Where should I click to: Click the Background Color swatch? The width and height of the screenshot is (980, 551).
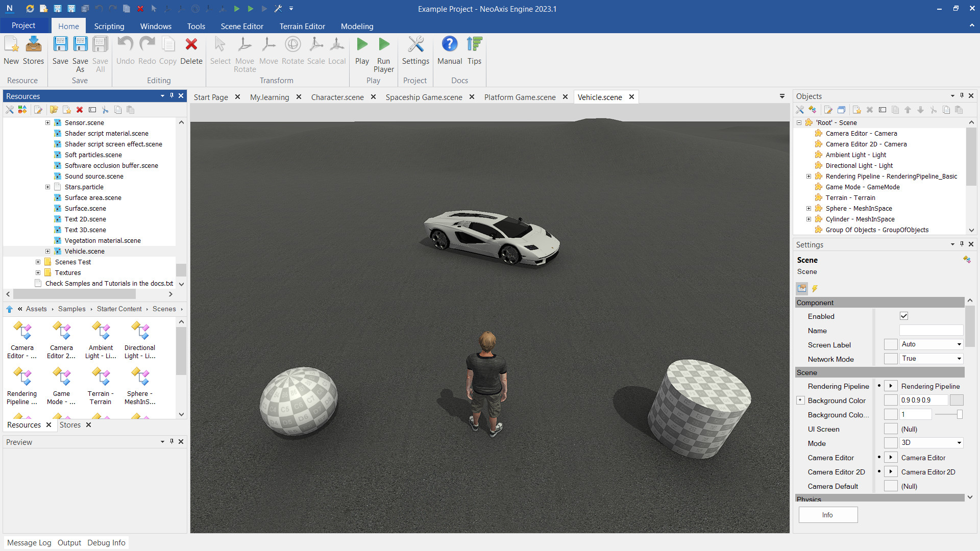[957, 400]
